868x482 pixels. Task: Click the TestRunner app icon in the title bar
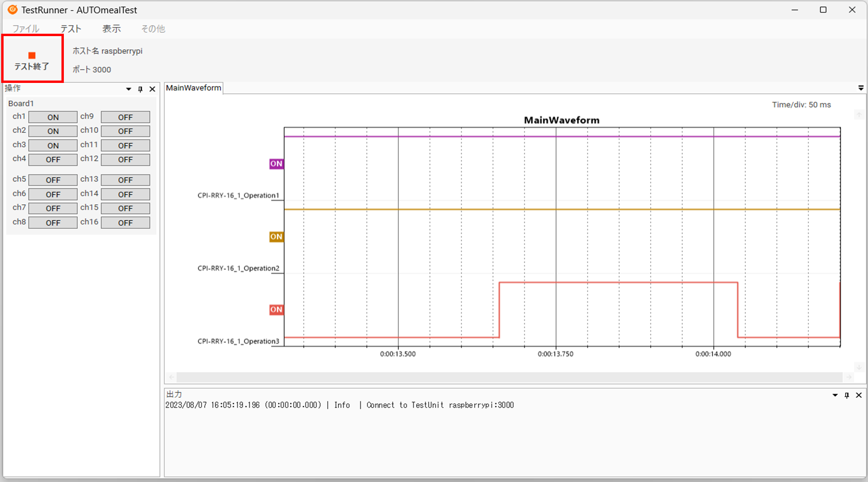point(12,10)
